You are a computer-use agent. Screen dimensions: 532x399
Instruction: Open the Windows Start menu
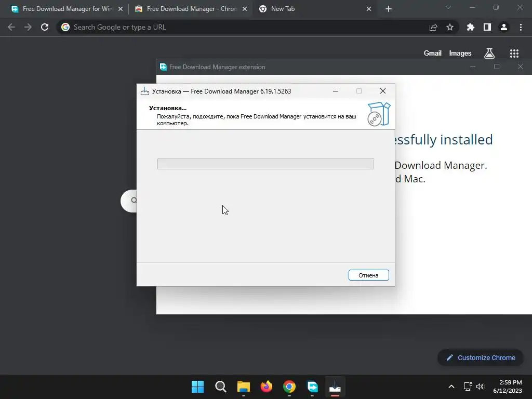coord(198,387)
